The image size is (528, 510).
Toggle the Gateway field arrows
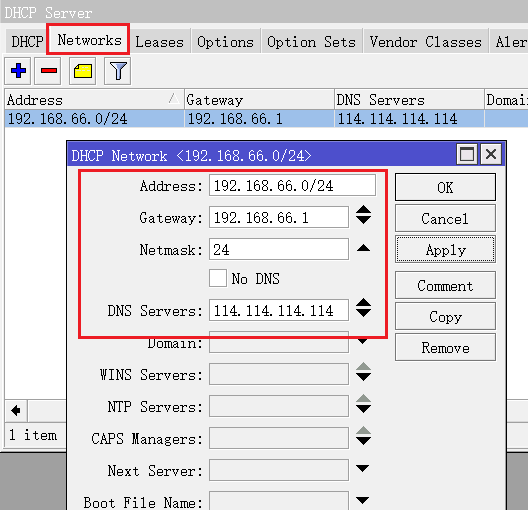tap(363, 215)
